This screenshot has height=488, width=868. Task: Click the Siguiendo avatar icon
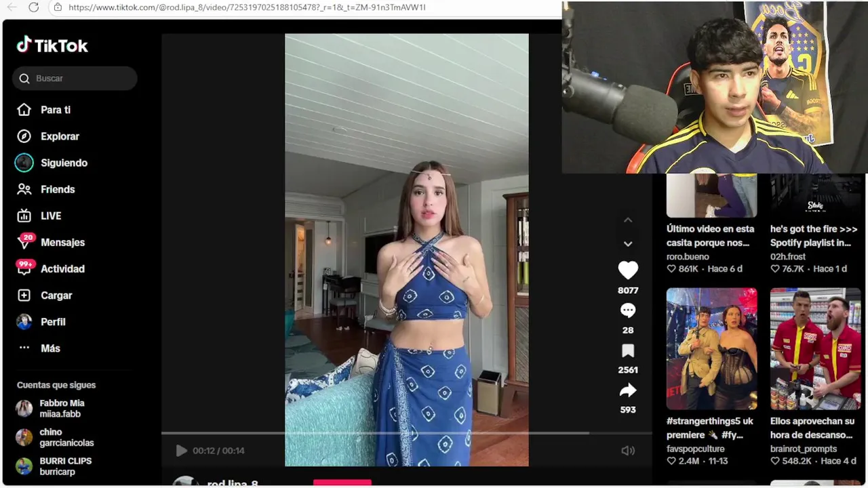tap(24, 163)
